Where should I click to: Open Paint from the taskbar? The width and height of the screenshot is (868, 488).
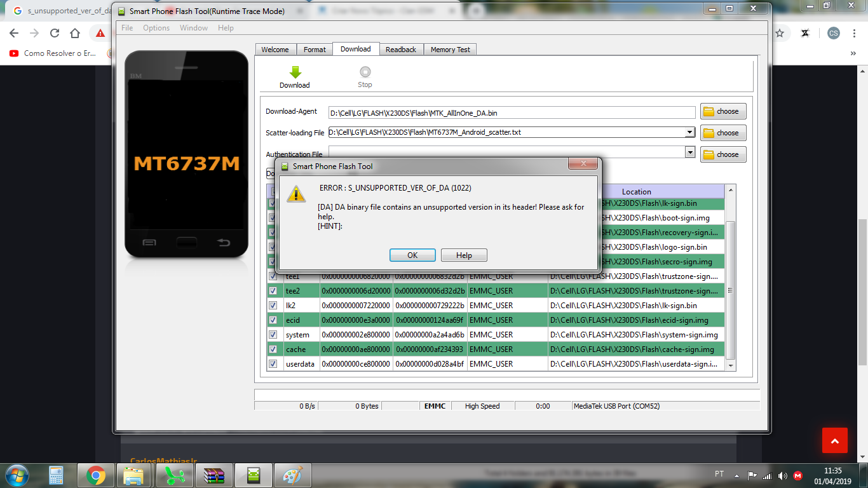click(293, 475)
